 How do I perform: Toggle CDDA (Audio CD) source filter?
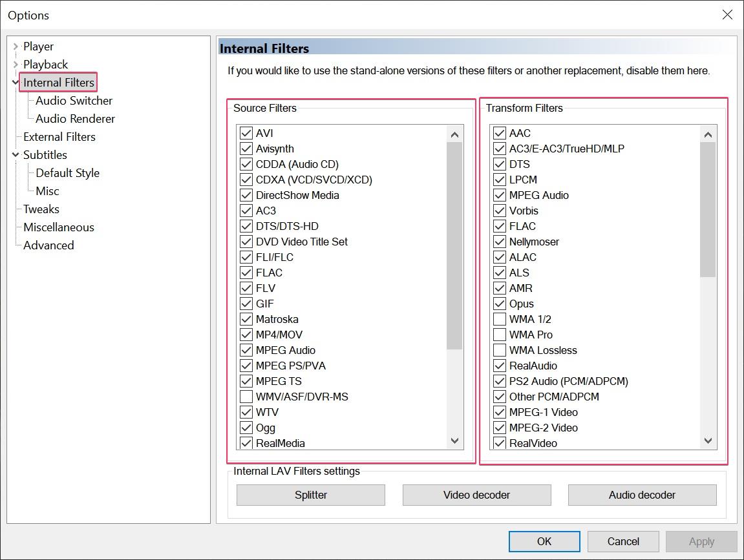pos(246,164)
